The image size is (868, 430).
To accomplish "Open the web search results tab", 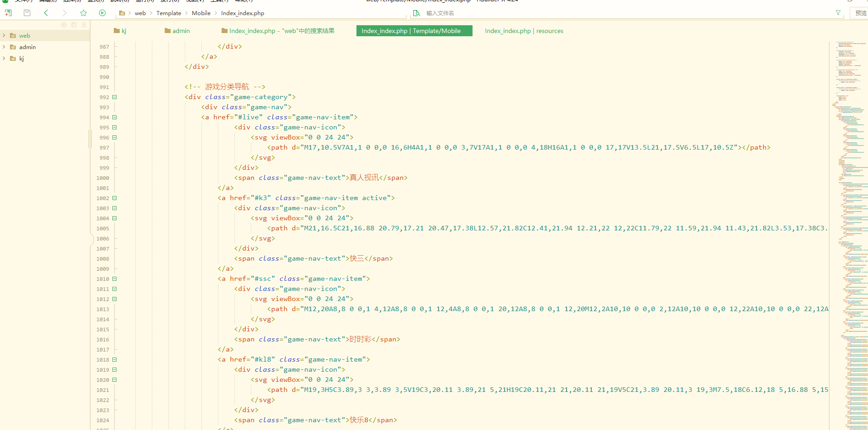I will coord(278,31).
